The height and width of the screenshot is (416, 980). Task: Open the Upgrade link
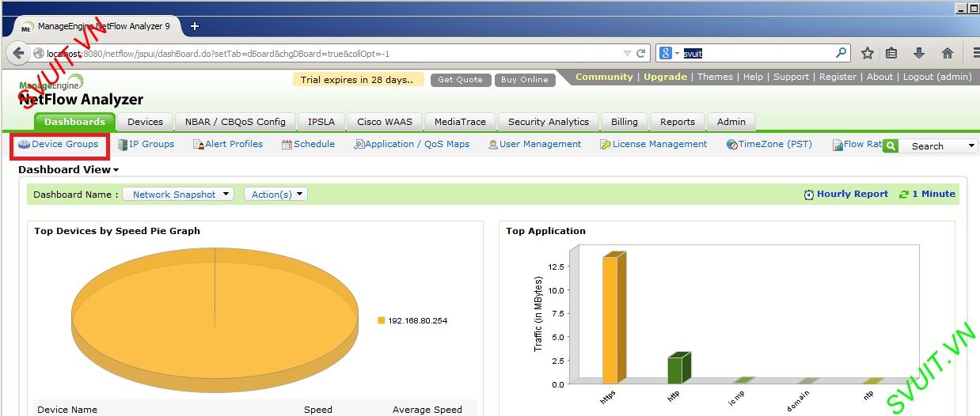[x=665, y=77]
